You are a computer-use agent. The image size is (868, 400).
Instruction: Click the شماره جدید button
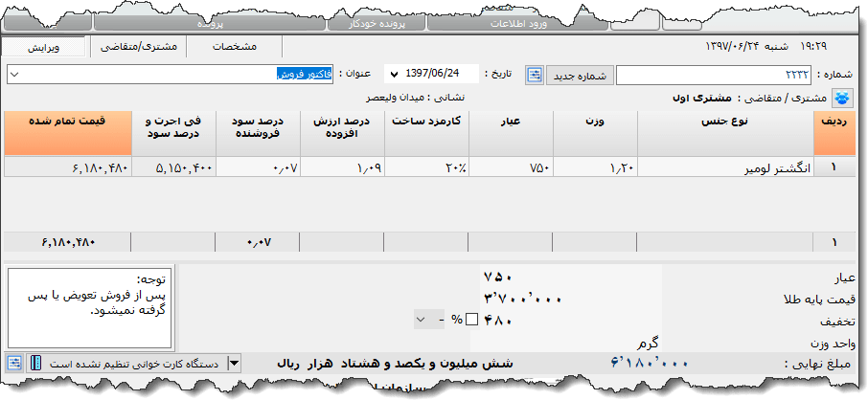click(x=580, y=75)
